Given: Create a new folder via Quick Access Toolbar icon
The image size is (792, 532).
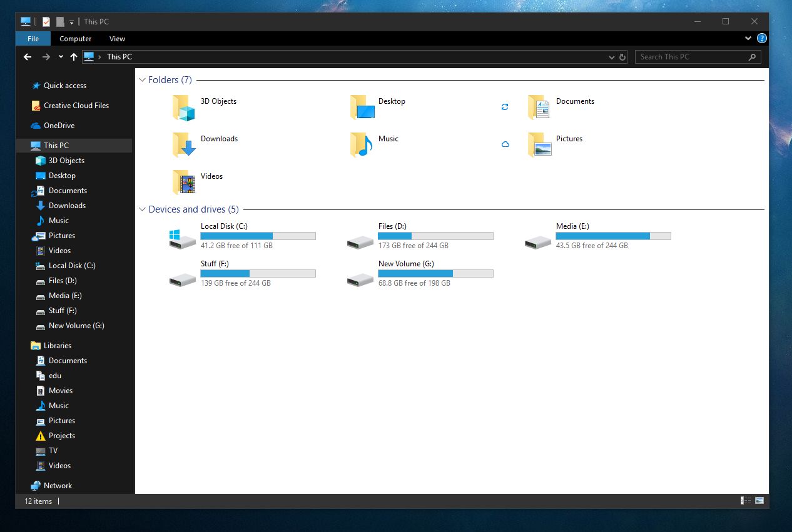Looking at the screenshot, I should click(60, 21).
